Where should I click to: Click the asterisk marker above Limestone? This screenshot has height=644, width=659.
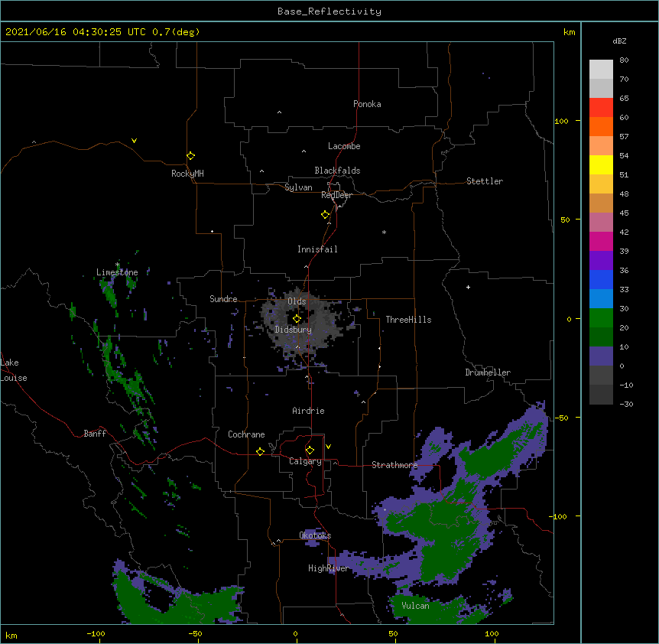click(x=118, y=265)
